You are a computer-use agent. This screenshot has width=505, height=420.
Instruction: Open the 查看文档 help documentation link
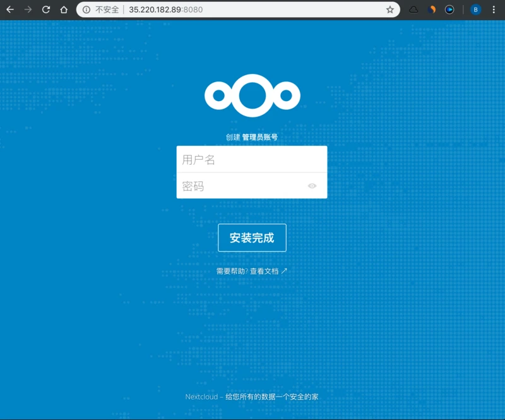[268, 271]
